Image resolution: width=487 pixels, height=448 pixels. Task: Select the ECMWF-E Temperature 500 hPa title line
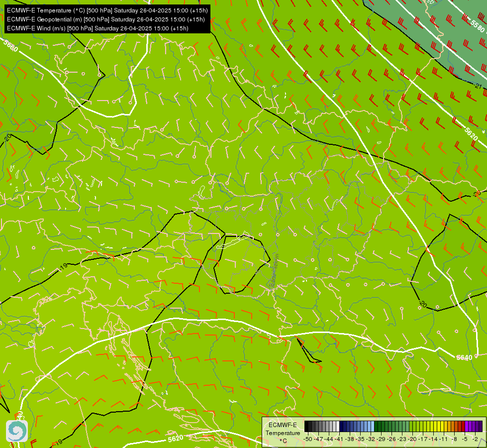tap(107, 10)
